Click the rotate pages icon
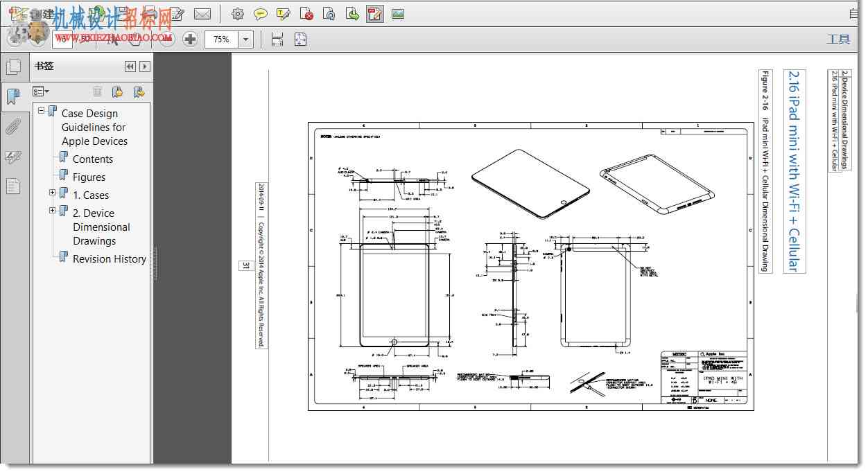Screen dimensions: 868x474 330,14
